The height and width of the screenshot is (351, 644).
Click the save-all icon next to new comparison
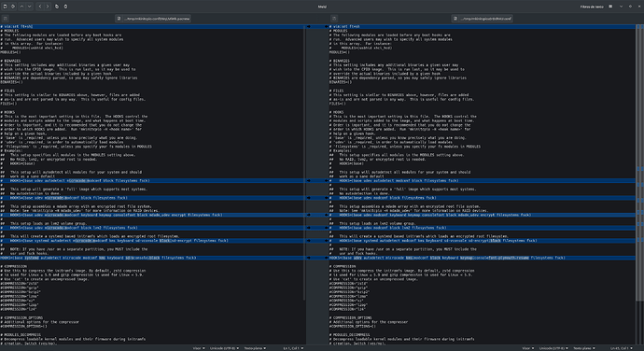coord(13,7)
